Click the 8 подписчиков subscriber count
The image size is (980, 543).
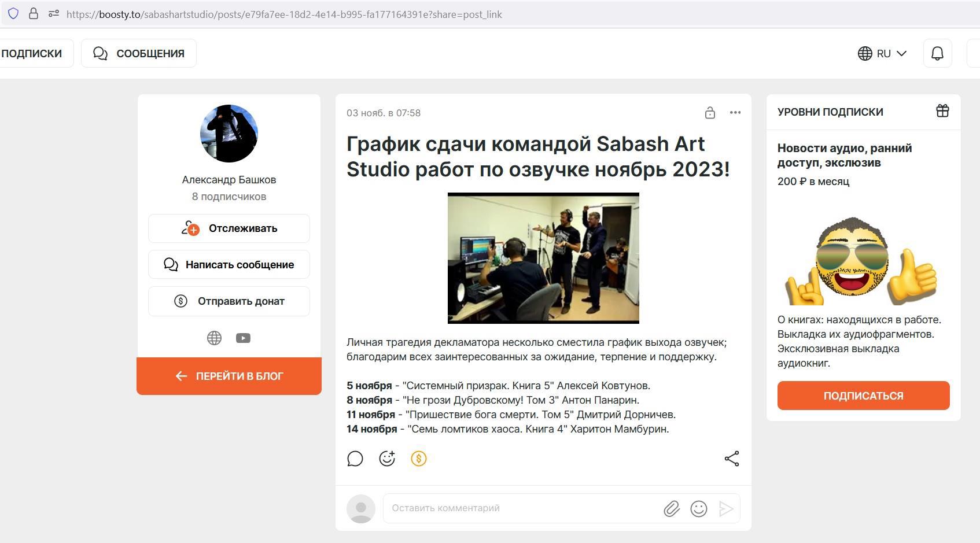point(229,197)
